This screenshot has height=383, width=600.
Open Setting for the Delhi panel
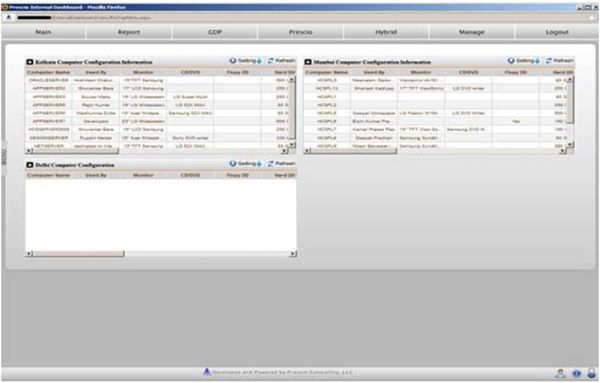[246, 164]
